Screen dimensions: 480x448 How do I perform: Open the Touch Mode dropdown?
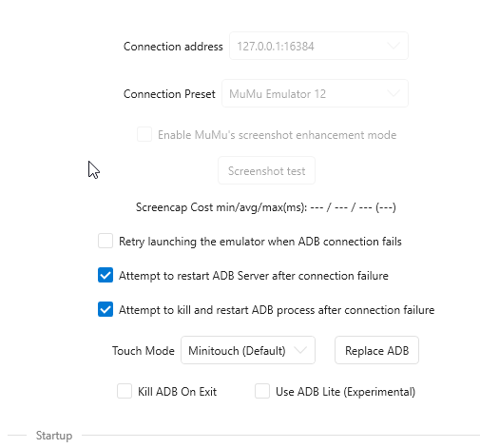pos(248,350)
